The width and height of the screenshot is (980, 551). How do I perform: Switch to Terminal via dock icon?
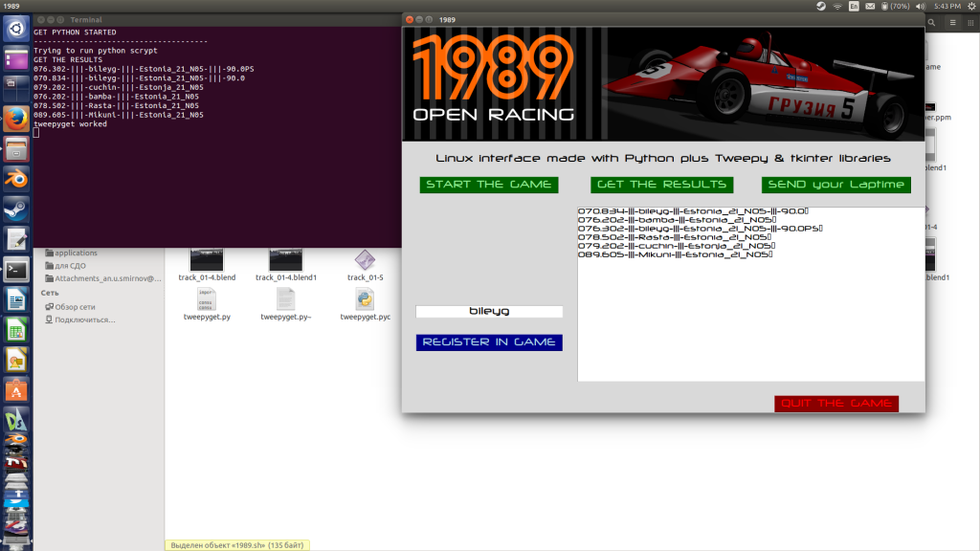click(x=16, y=270)
